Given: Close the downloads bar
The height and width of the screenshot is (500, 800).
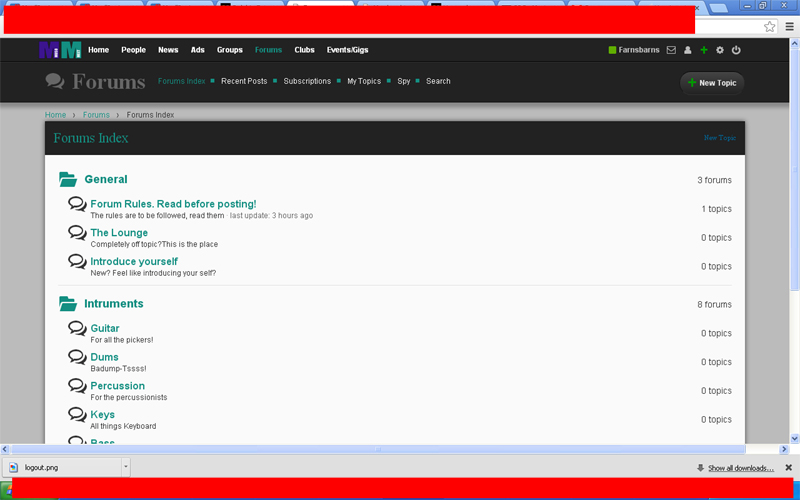Looking at the screenshot, I should [788, 467].
